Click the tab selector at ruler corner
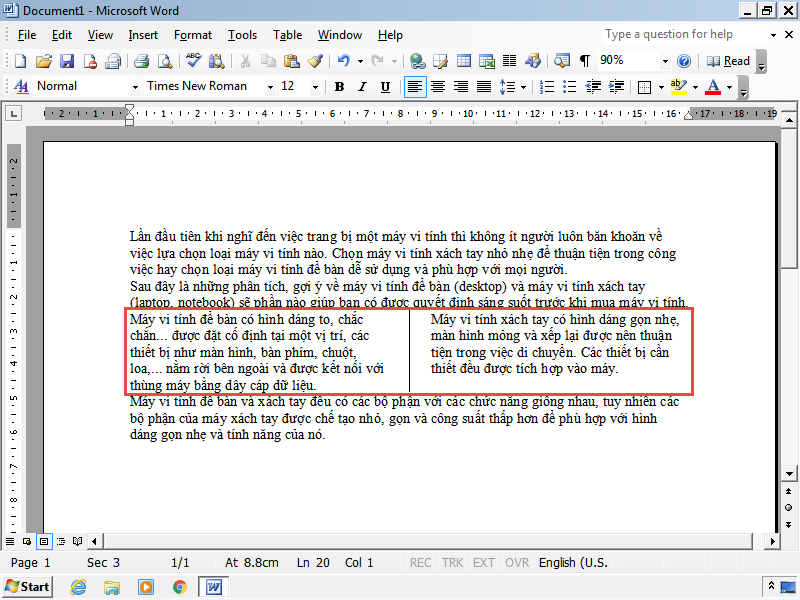This screenshot has height=600, width=800. point(13,113)
